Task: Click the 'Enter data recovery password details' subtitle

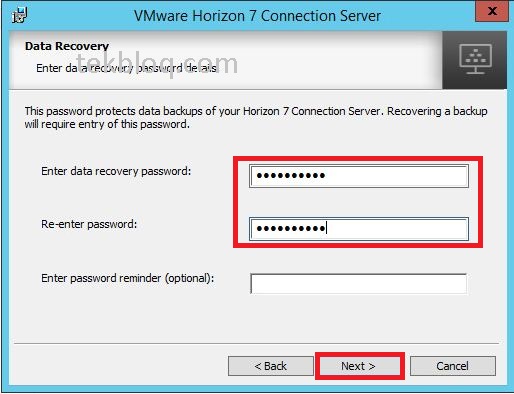Action: (127, 68)
